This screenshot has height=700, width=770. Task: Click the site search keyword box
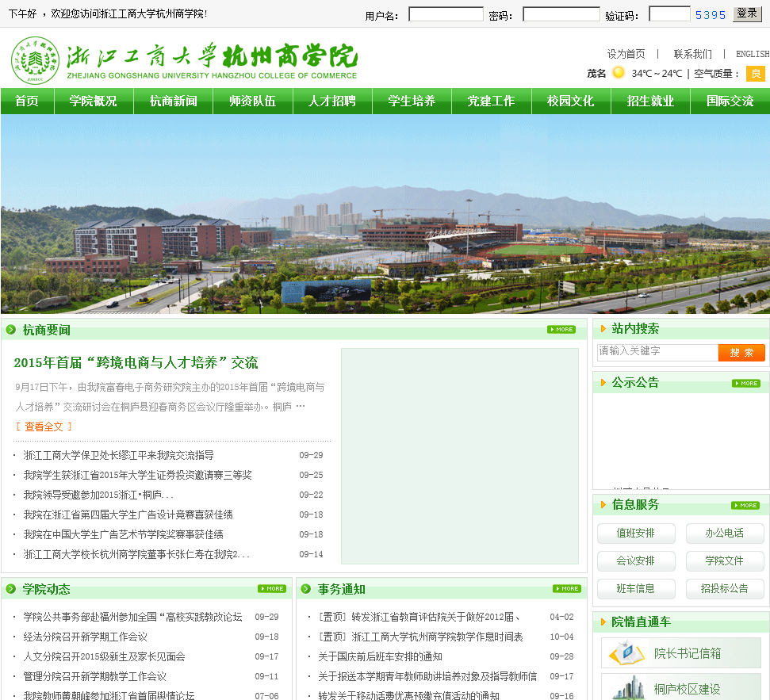[657, 352]
